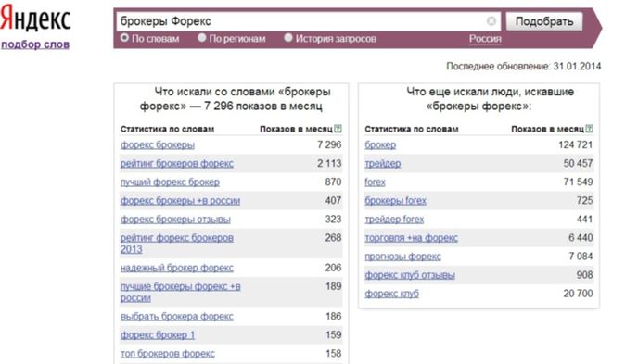Click the 'Последнее обновление: 31.01.2014' text

[524, 66]
